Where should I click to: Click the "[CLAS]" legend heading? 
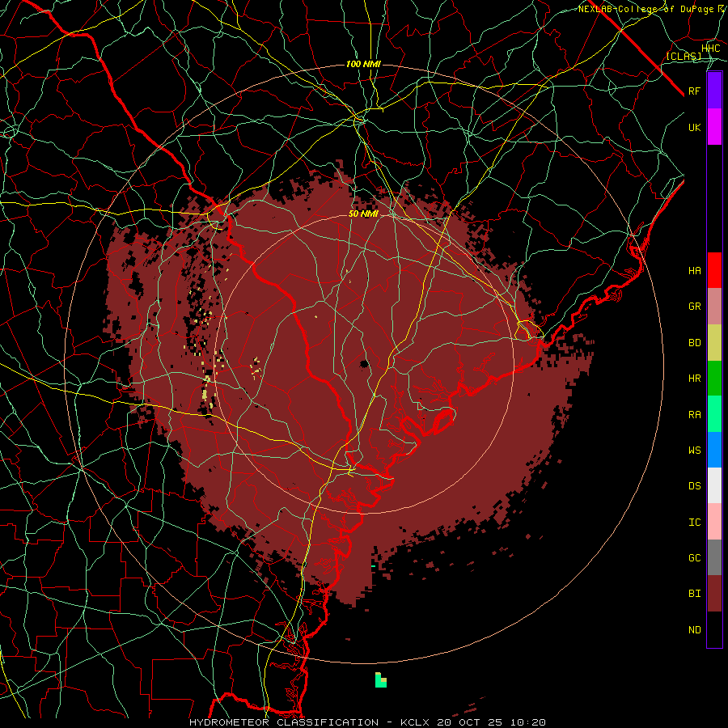[684, 56]
